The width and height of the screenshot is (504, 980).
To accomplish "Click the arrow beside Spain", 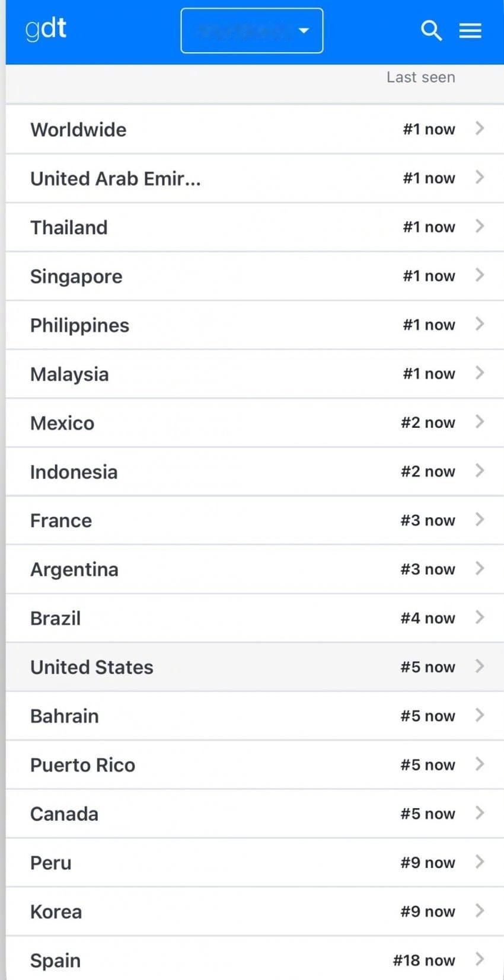I will [x=480, y=959].
